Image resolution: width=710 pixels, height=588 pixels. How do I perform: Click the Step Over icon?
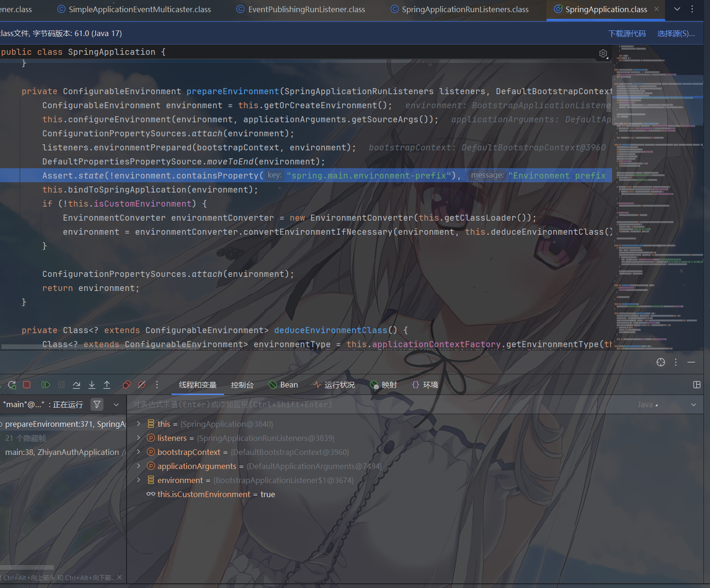pyautogui.click(x=76, y=385)
